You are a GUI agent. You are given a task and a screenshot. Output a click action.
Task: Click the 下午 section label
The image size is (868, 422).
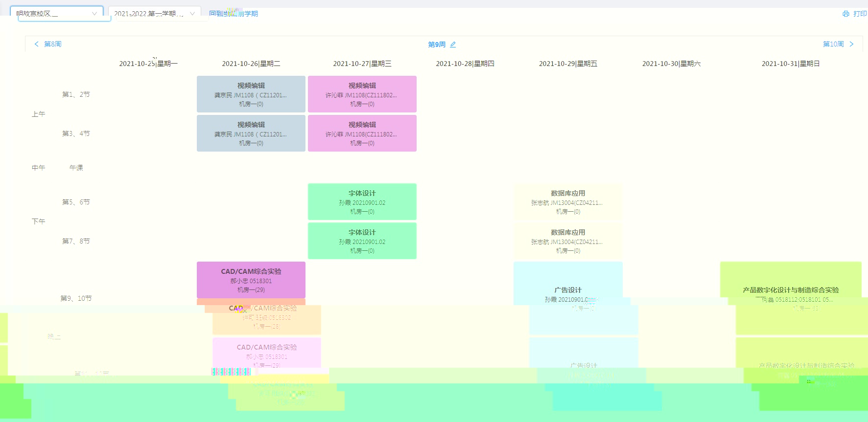[x=39, y=222]
